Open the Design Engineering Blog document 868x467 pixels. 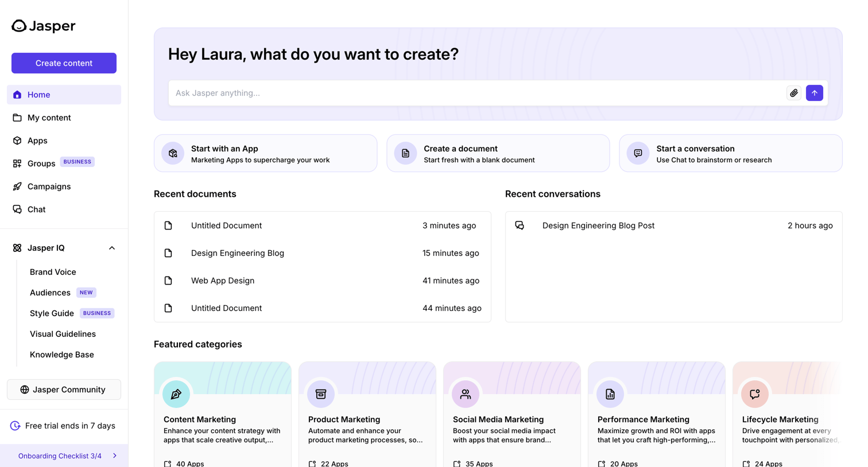click(x=322, y=253)
